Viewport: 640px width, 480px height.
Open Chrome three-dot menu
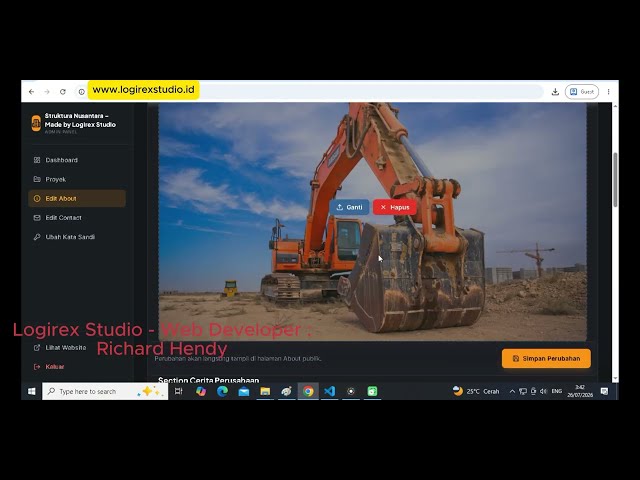[x=609, y=92]
